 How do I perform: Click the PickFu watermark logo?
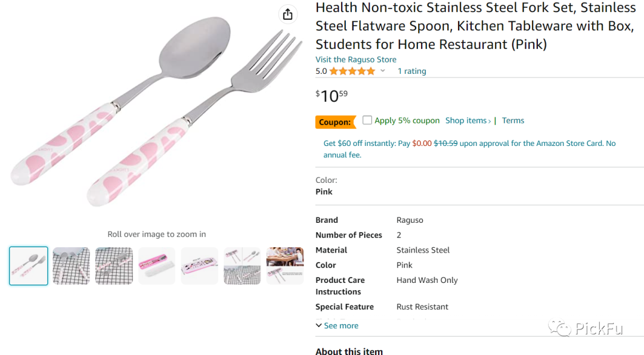[587, 329]
